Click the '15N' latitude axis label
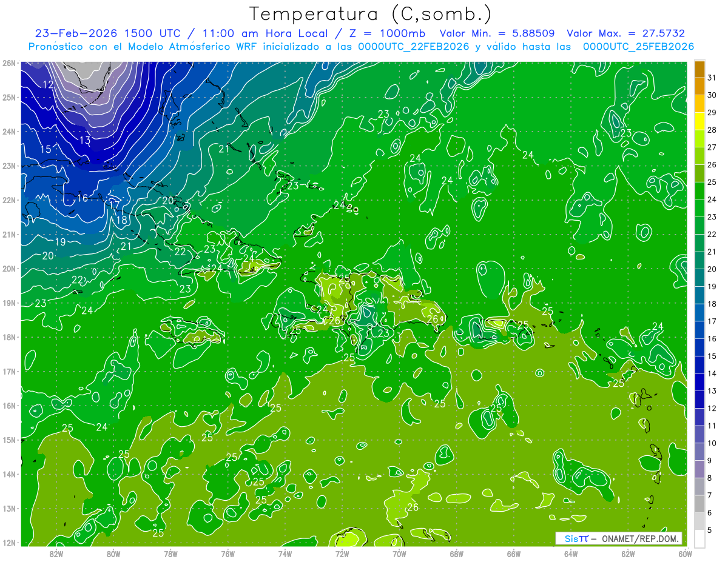Viewport: 728px width, 562px height. (9, 440)
